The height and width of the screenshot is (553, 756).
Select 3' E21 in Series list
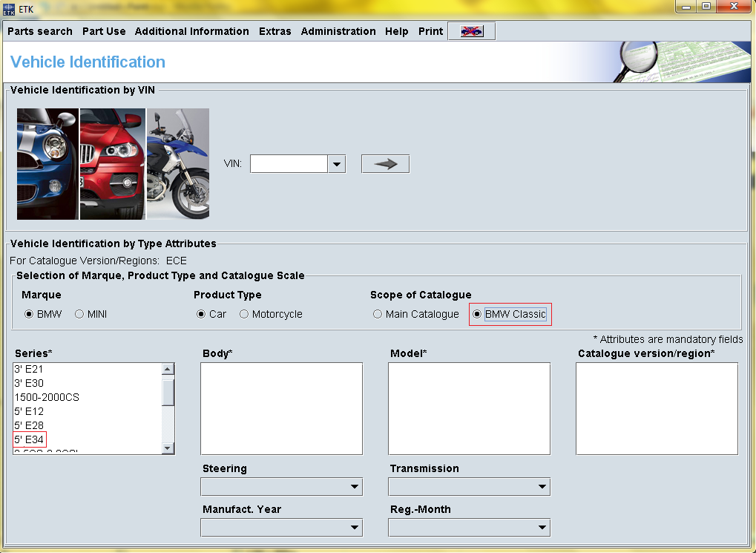coord(88,369)
